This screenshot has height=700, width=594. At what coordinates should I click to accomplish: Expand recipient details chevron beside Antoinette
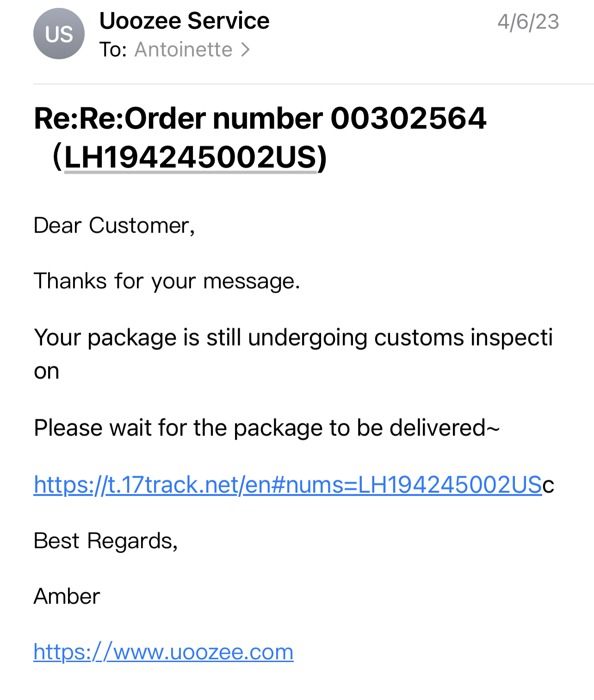click(246, 50)
